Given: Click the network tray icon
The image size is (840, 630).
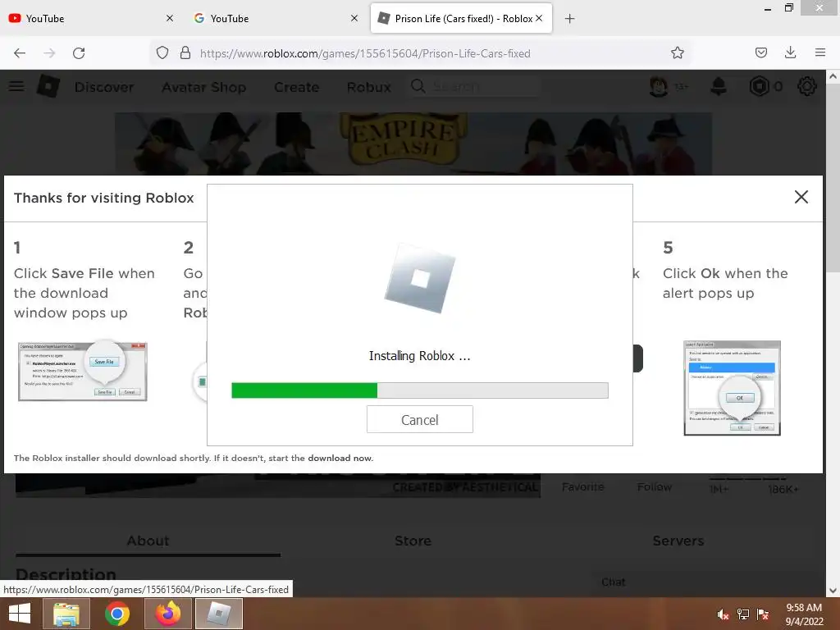Looking at the screenshot, I should [x=743, y=614].
